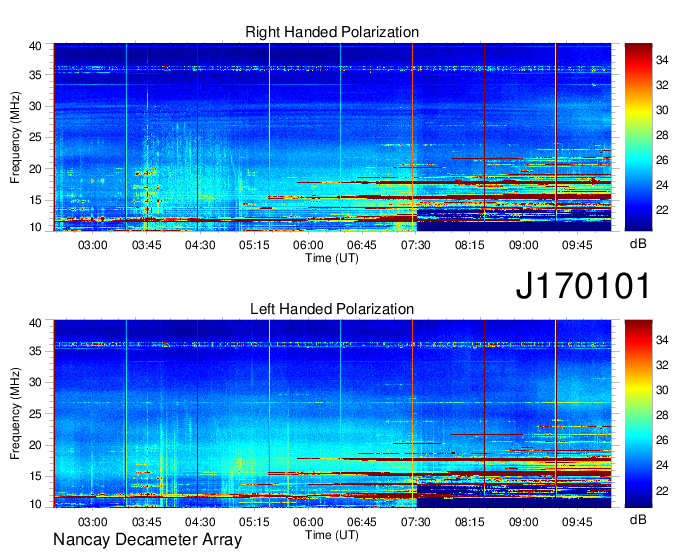Image resolution: width=680 pixels, height=552 pixels.
Task: Click the 10 MHz tick of the Left Handed plot
Action: click(x=35, y=504)
